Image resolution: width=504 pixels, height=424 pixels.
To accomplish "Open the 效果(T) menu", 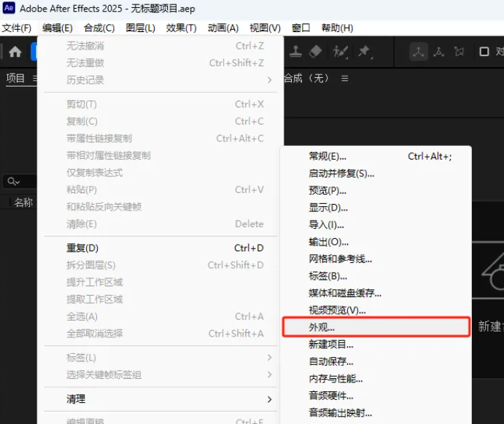I will pyautogui.click(x=181, y=28).
